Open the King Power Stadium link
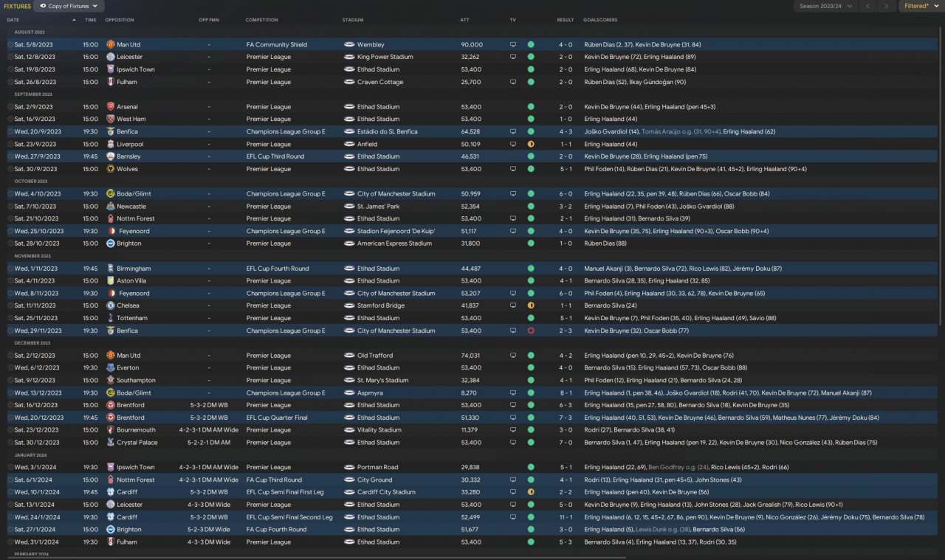 385,57
